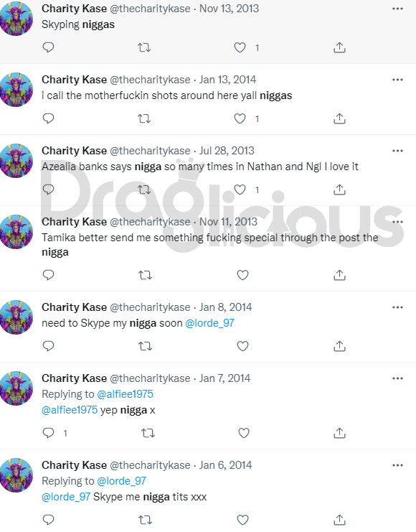Expand the three-dot menu on Jan 6, 2014 tweet
The image size is (416, 532).
[x=397, y=465]
